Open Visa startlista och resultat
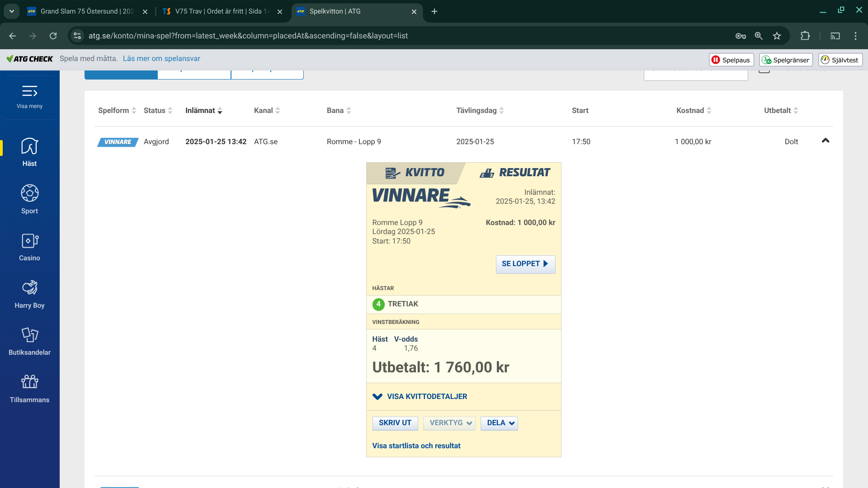 click(x=416, y=446)
